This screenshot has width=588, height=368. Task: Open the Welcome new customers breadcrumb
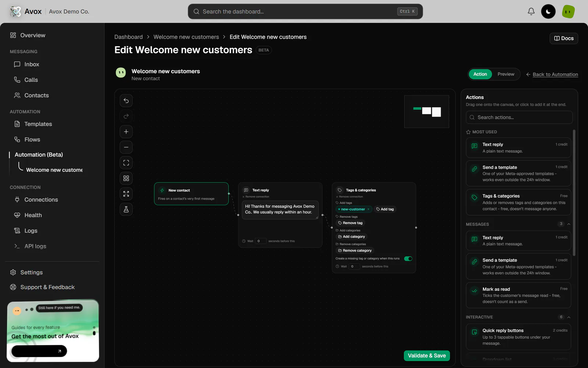[x=186, y=37]
